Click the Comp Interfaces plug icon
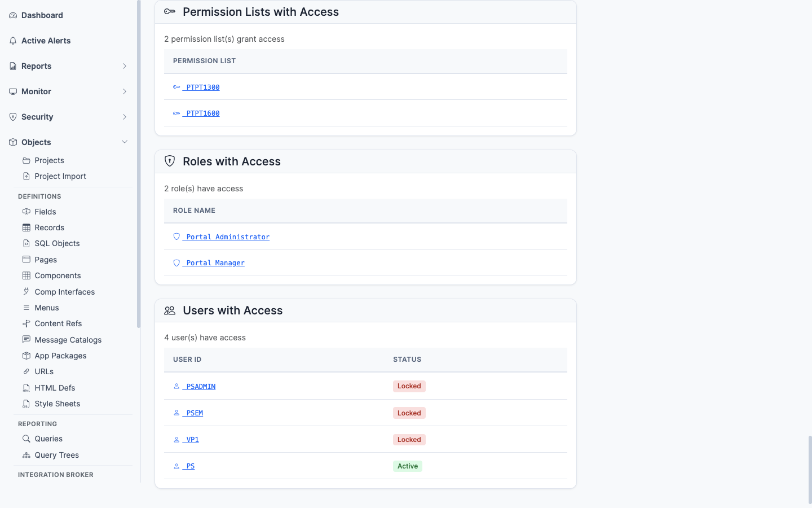This screenshot has width=812, height=508. [x=27, y=292]
